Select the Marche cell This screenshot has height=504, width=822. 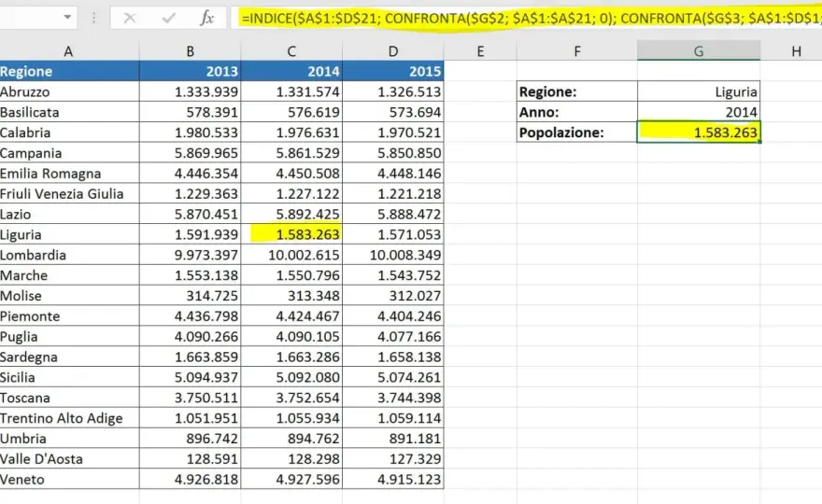(70, 275)
